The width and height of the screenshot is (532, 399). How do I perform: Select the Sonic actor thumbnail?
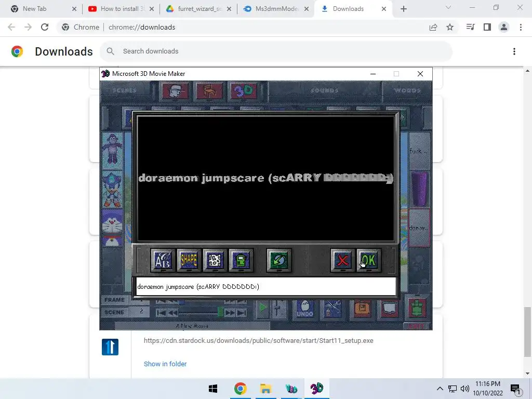pyautogui.click(x=112, y=189)
